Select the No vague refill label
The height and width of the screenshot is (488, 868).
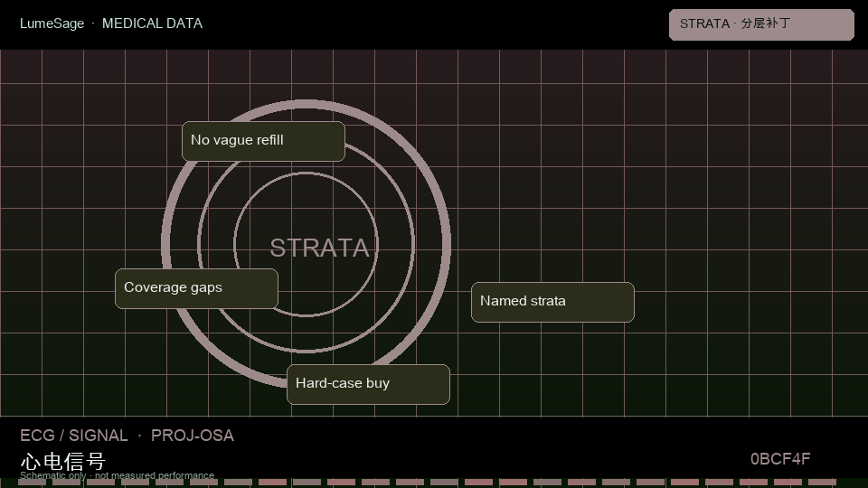point(263,141)
